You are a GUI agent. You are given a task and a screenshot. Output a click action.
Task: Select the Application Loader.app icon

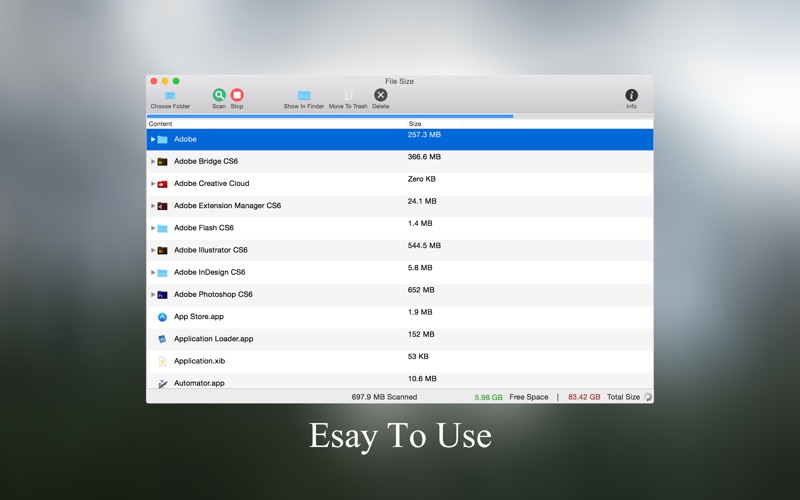tap(162, 339)
